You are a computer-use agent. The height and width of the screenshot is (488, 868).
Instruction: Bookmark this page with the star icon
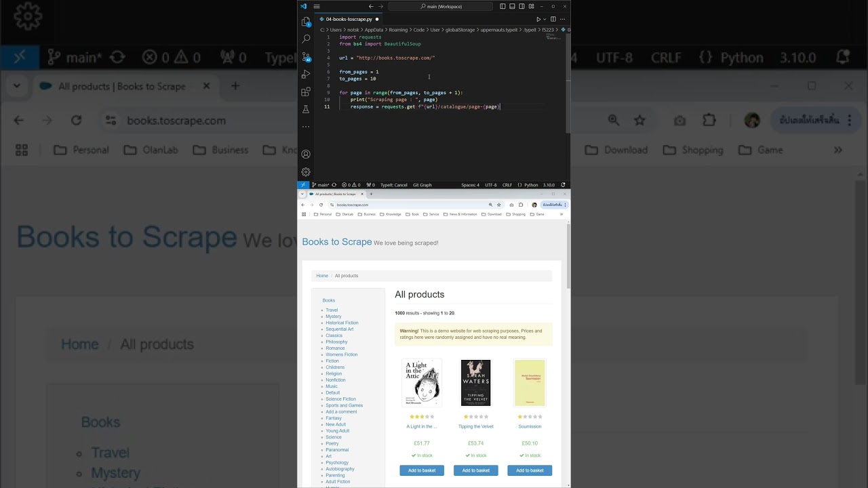pyautogui.click(x=499, y=205)
